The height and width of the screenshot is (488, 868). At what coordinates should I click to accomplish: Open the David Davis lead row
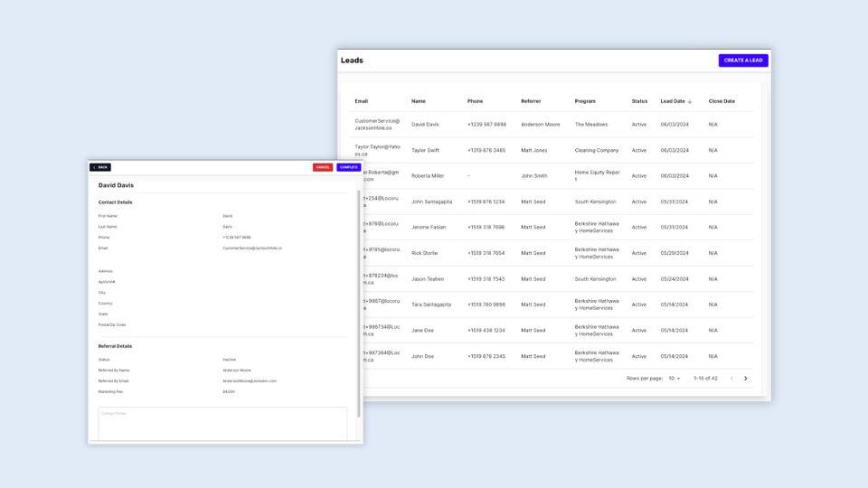click(425, 125)
